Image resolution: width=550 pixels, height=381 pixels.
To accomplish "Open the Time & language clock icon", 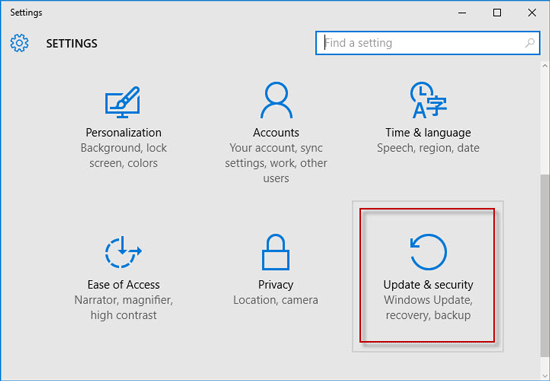I will pyautogui.click(x=428, y=100).
